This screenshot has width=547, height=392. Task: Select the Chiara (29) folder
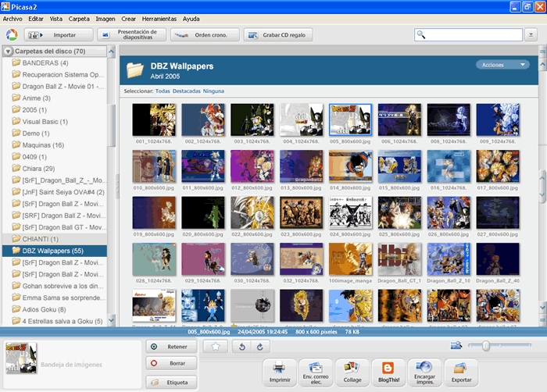point(55,169)
